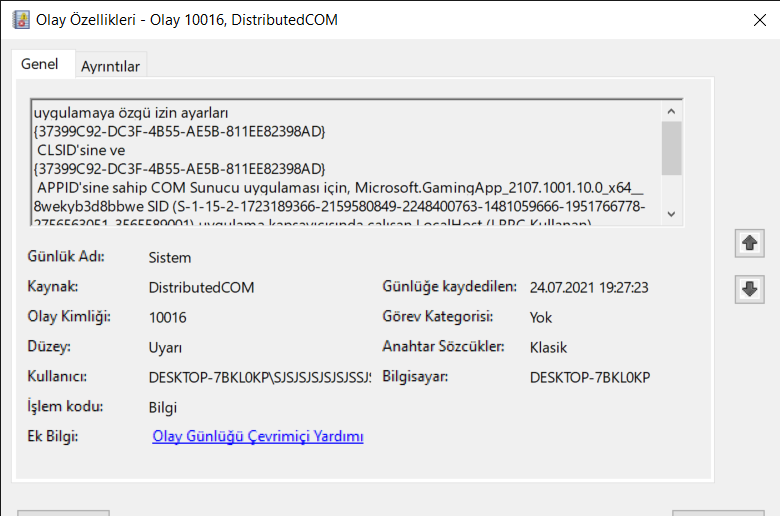The width and height of the screenshot is (780, 516).
Task: Select the logged date 24.07.2021 19:27:23
Action: tap(589, 288)
